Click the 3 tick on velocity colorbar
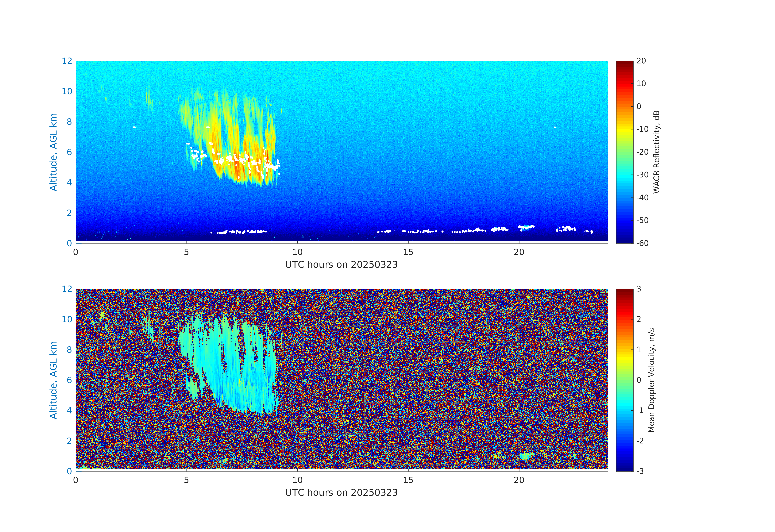 pos(639,289)
